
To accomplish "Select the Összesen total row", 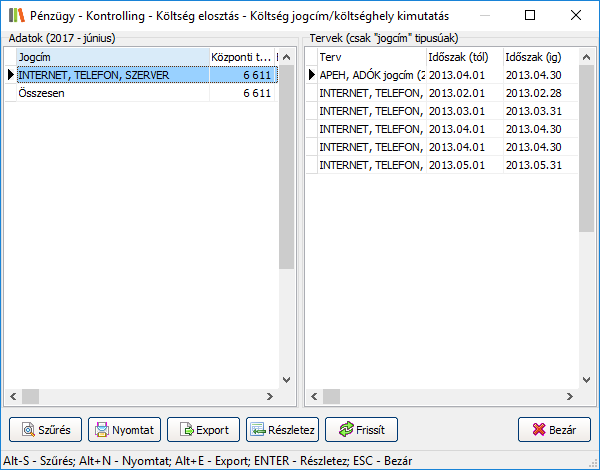I will pyautogui.click(x=112, y=93).
